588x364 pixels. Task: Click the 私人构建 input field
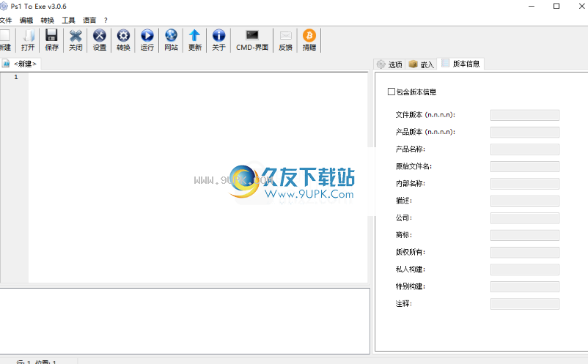(x=525, y=270)
